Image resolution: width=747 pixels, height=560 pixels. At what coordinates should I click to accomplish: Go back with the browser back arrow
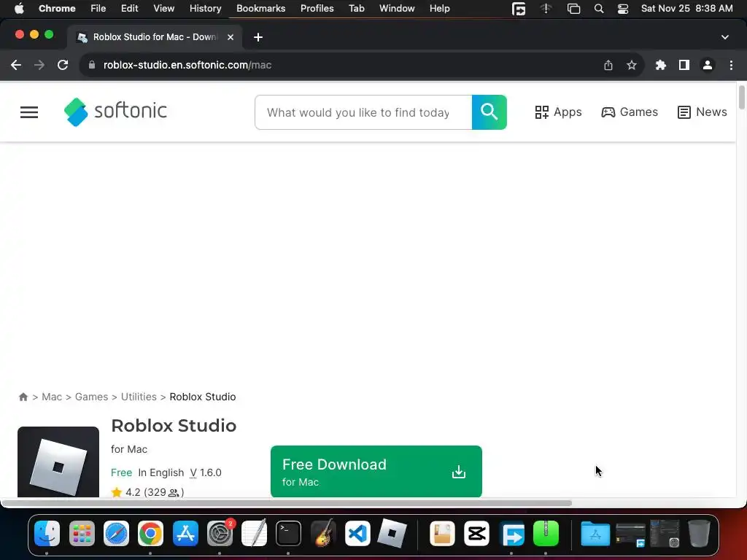(16, 65)
